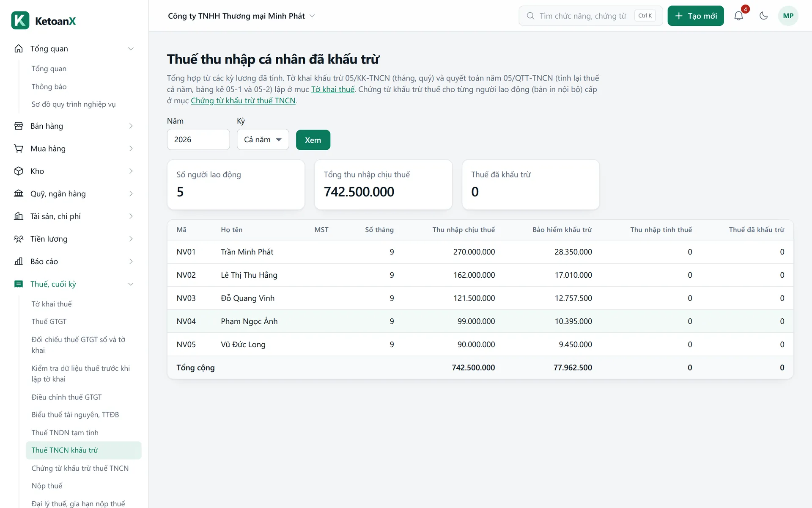This screenshot has height=508, width=812.
Task: Expand the Kho menu chevron
Action: click(131, 171)
